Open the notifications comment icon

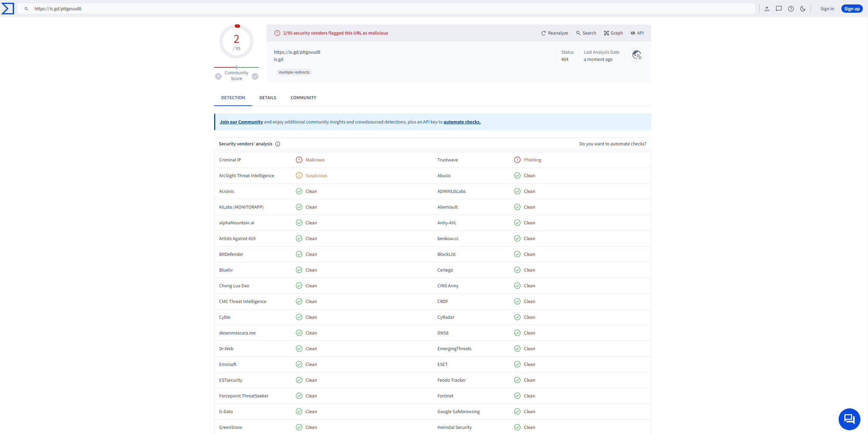[779, 9]
